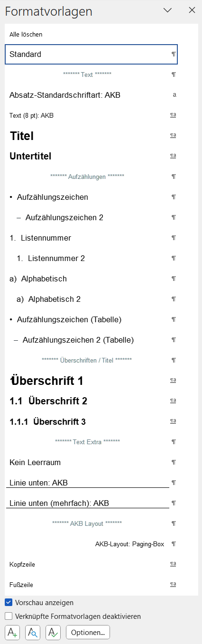Screen dimensions: 202x644
Task: Click linked-style icon next to Titel
Action: (x=174, y=136)
